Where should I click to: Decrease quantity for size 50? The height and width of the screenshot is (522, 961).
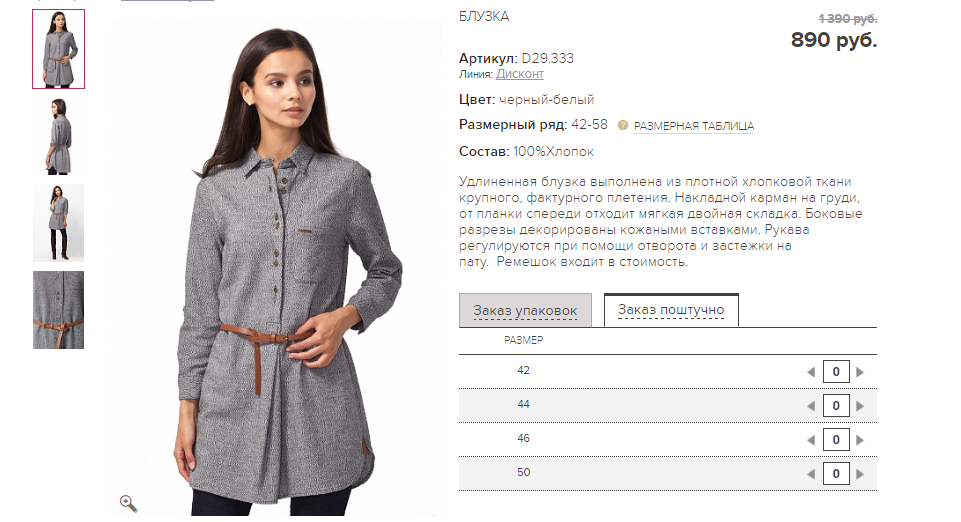pyautogui.click(x=811, y=474)
